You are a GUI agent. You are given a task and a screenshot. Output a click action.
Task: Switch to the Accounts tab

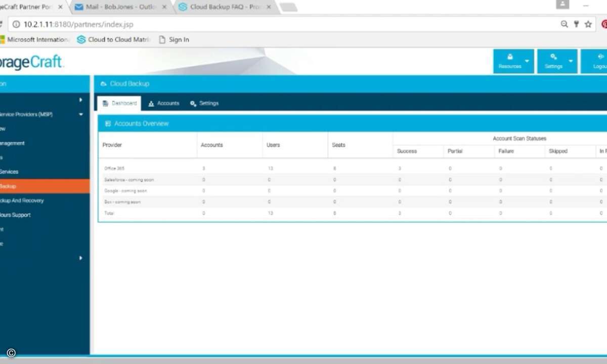click(x=163, y=103)
